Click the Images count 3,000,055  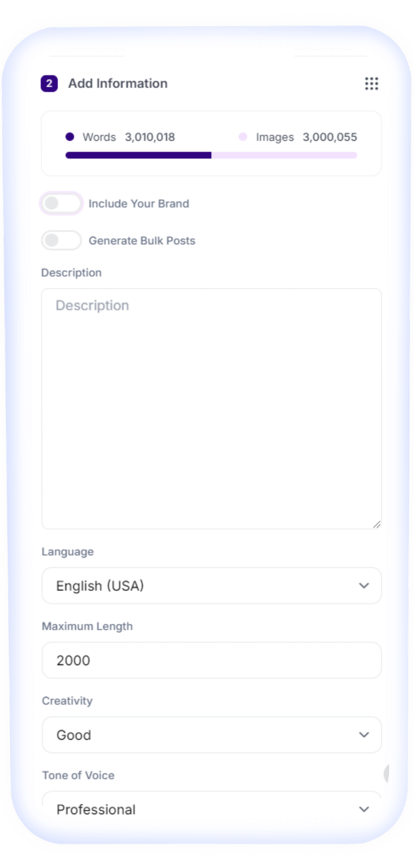click(x=330, y=137)
